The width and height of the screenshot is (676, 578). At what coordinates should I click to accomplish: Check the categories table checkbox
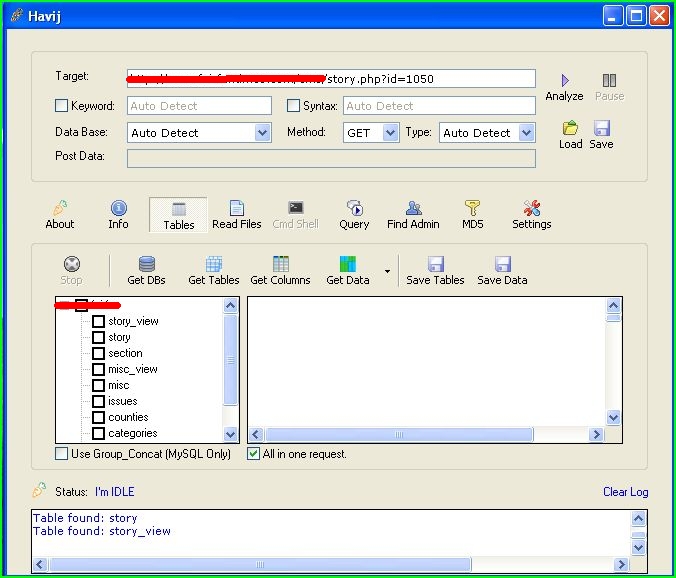[x=98, y=433]
